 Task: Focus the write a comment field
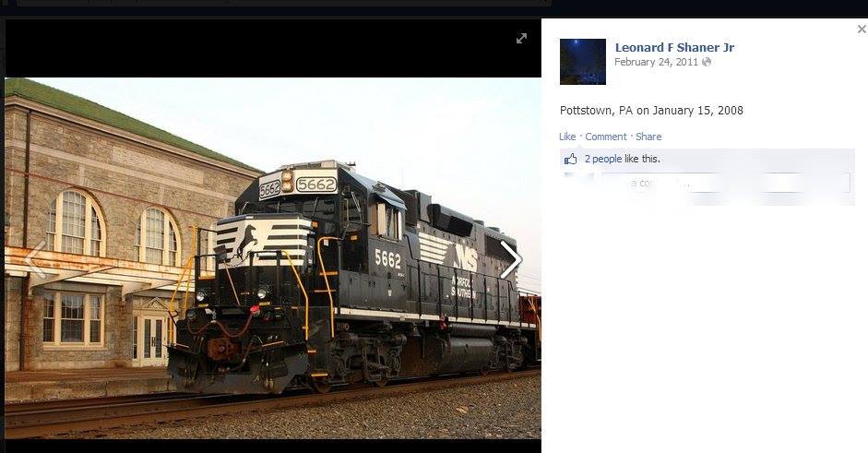(x=725, y=183)
